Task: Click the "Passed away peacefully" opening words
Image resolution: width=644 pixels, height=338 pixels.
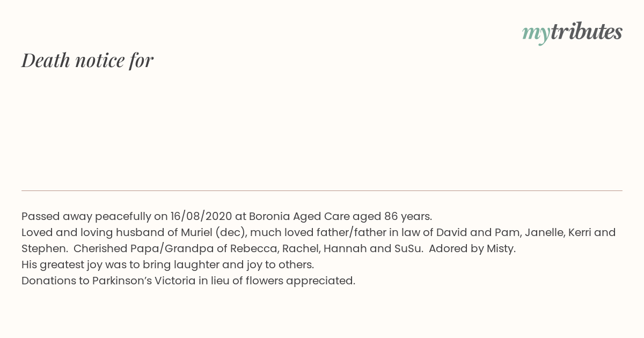Action: click(x=86, y=216)
